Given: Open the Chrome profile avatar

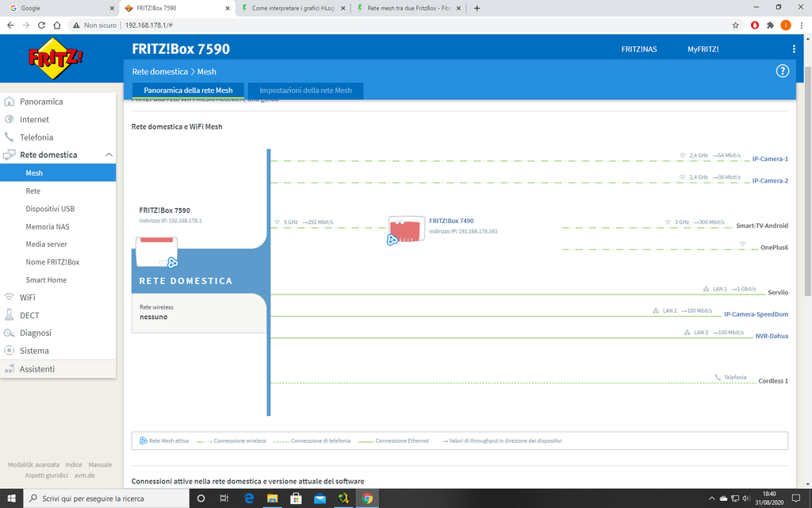Looking at the screenshot, I should (786, 25).
